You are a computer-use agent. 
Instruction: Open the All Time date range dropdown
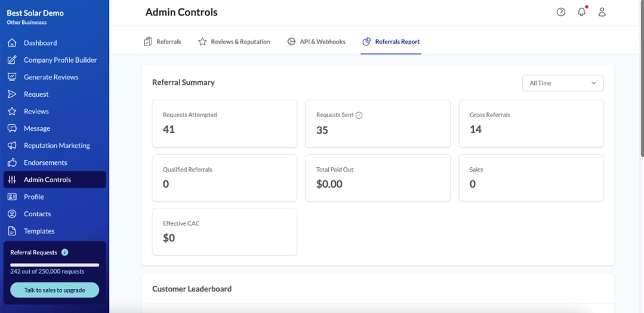click(x=563, y=83)
